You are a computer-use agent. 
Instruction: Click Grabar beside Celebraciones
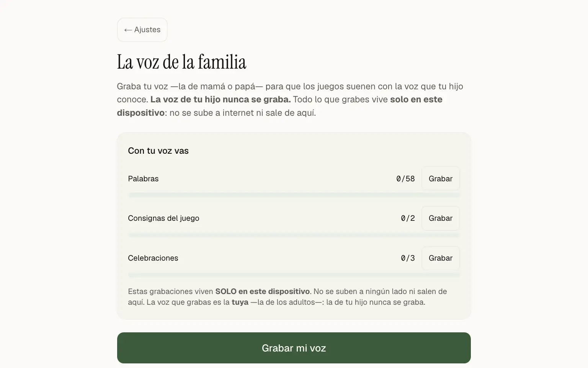[441, 258]
